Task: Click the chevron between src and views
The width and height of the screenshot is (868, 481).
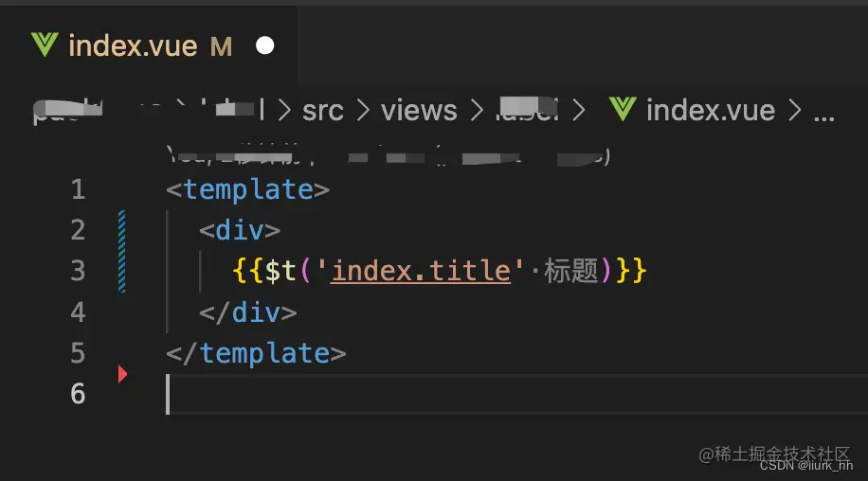Action: click(x=362, y=111)
